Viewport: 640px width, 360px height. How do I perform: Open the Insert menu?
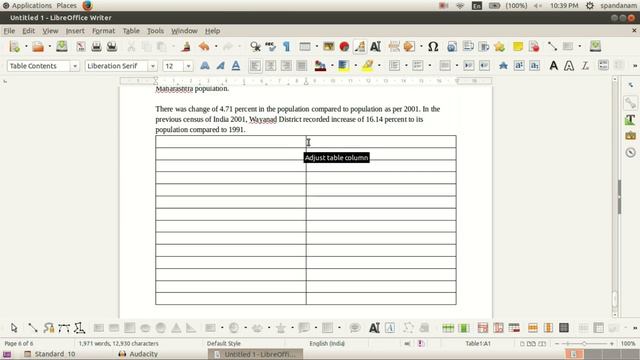click(75, 31)
